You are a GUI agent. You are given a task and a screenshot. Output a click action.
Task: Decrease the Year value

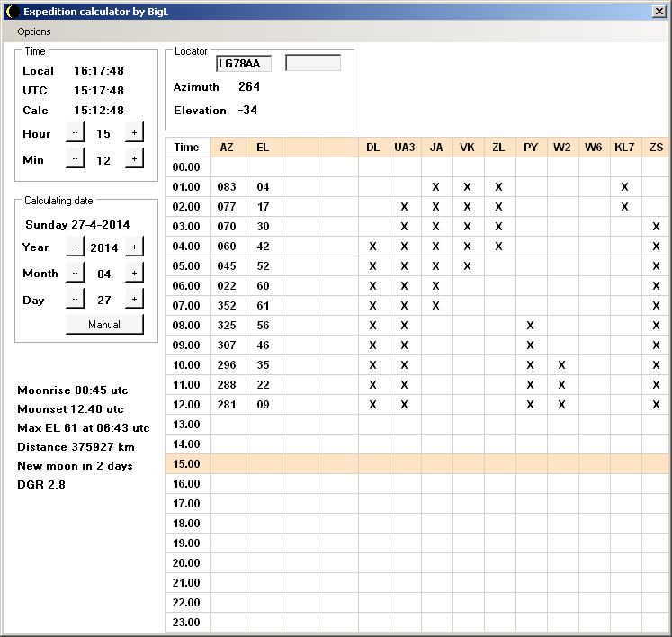coord(75,247)
